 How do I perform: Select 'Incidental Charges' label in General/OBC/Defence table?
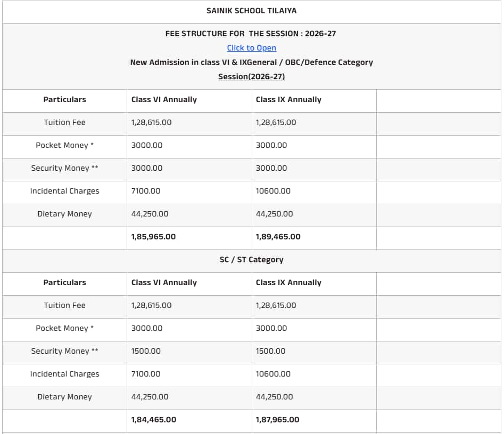[64, 191]
